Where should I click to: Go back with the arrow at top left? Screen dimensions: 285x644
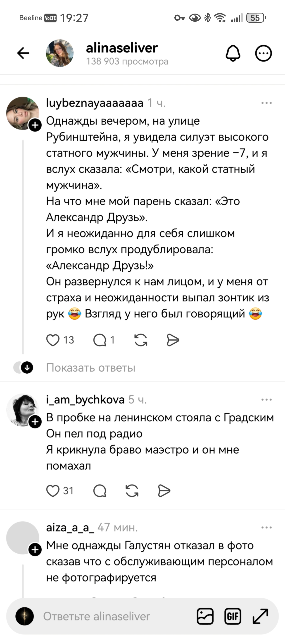(x=23, y=53)
